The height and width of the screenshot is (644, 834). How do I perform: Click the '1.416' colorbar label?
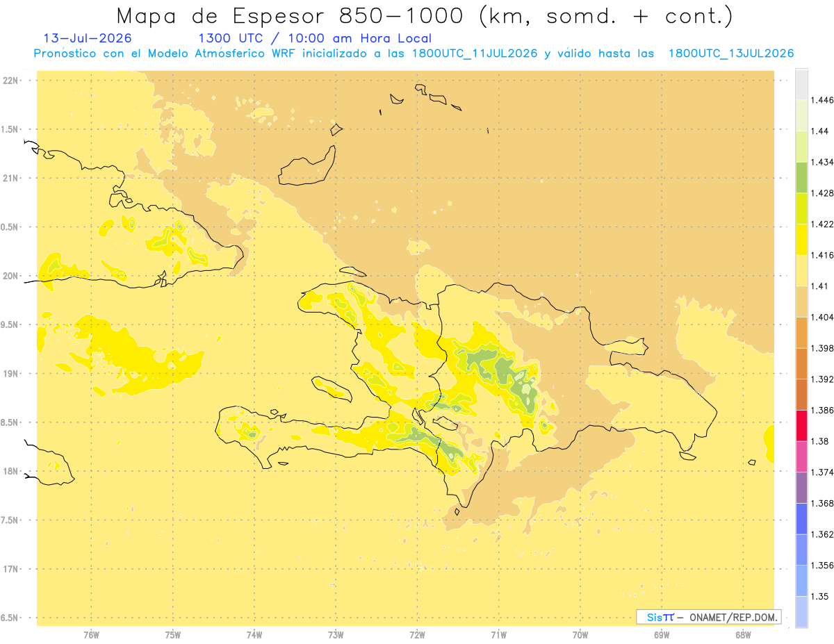(821, 255)
